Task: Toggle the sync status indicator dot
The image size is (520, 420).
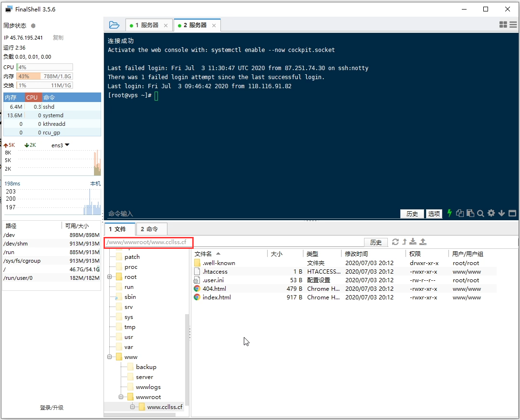Action: click(33, 26)
